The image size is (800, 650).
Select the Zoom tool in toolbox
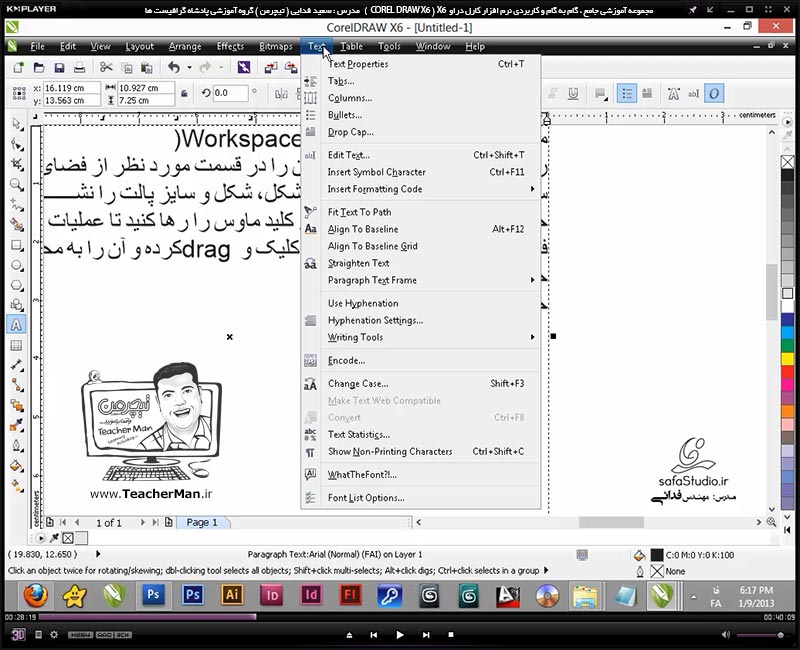pyautogui.click(x=17, y=185)
